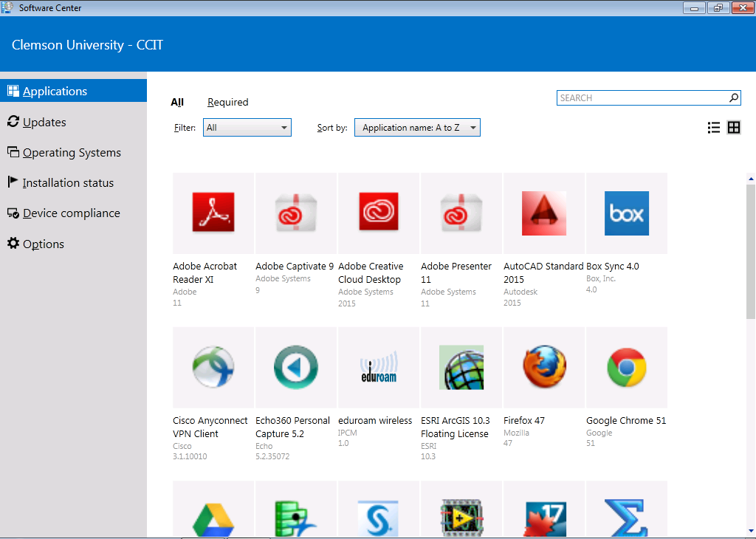Click Box Sync 4.0 title text

612,266
